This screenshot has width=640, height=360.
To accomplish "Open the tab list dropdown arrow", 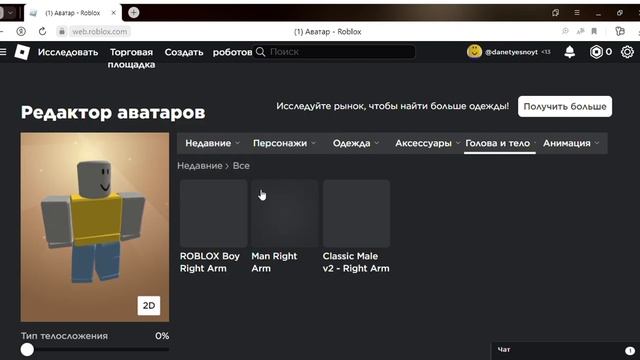I will coord(10,13).
